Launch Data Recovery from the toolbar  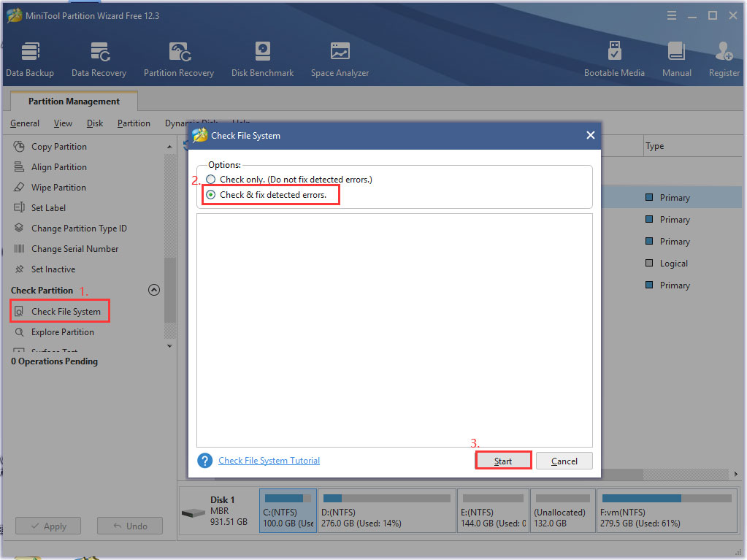pos(99,60)
